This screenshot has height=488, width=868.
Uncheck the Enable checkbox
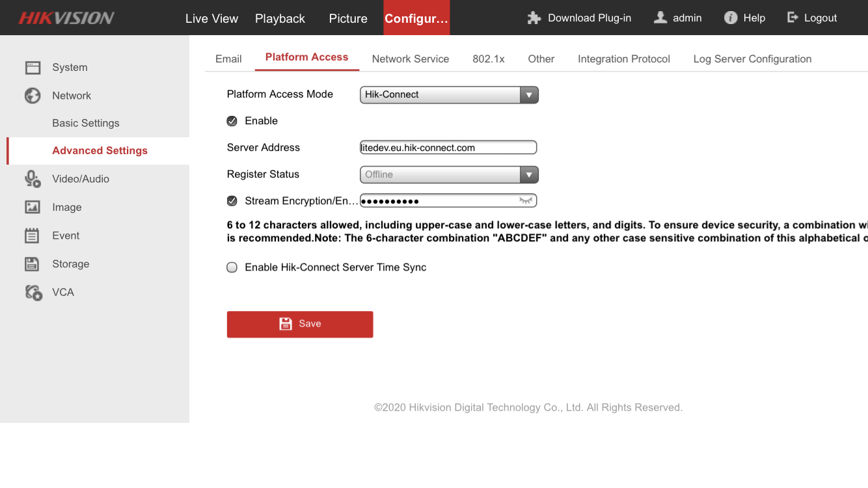[x=232, y=121]
